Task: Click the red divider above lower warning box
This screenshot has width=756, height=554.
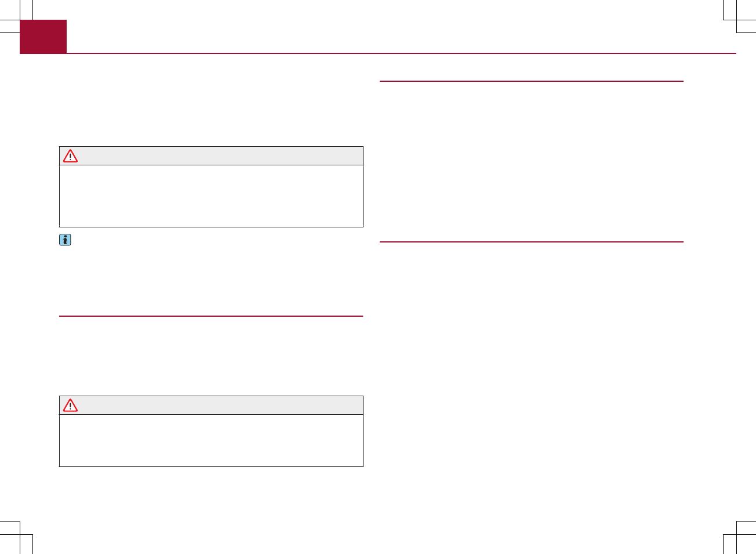Action: [x=211, y=316]
